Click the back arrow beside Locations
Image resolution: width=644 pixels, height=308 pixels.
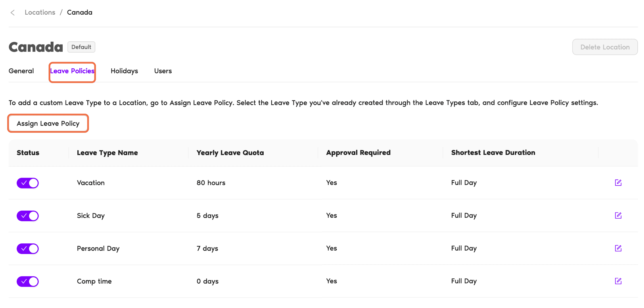13,13
